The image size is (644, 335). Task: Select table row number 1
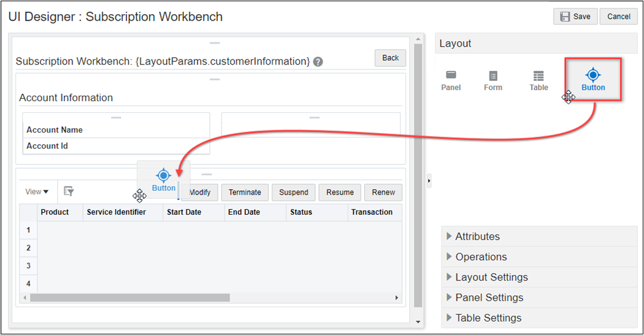pos(28,229)
